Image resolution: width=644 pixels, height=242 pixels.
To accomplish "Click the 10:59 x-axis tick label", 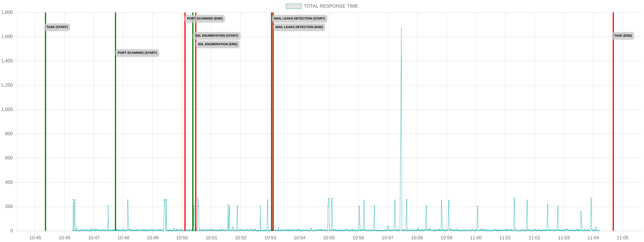I will pyautogui.click(x=446, y=238).
